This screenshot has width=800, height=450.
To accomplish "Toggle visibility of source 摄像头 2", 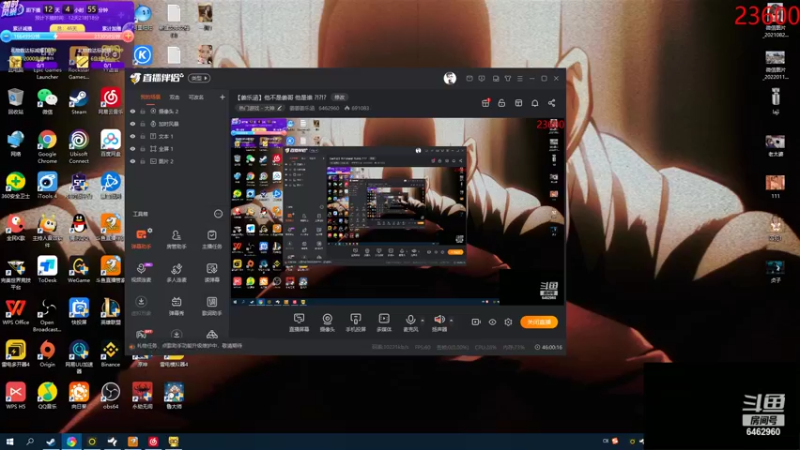I will coord(133,111).
